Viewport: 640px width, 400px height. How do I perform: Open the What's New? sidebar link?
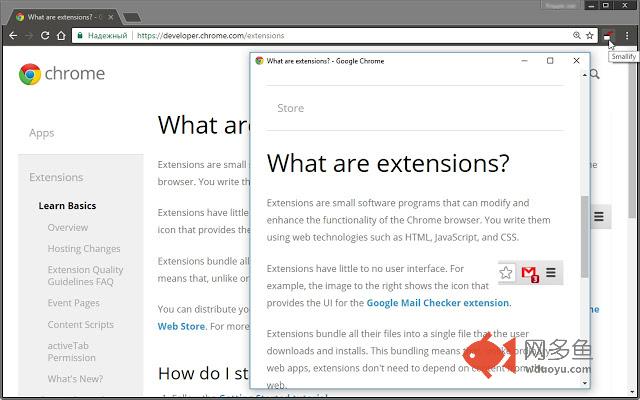tap(75, 379)
